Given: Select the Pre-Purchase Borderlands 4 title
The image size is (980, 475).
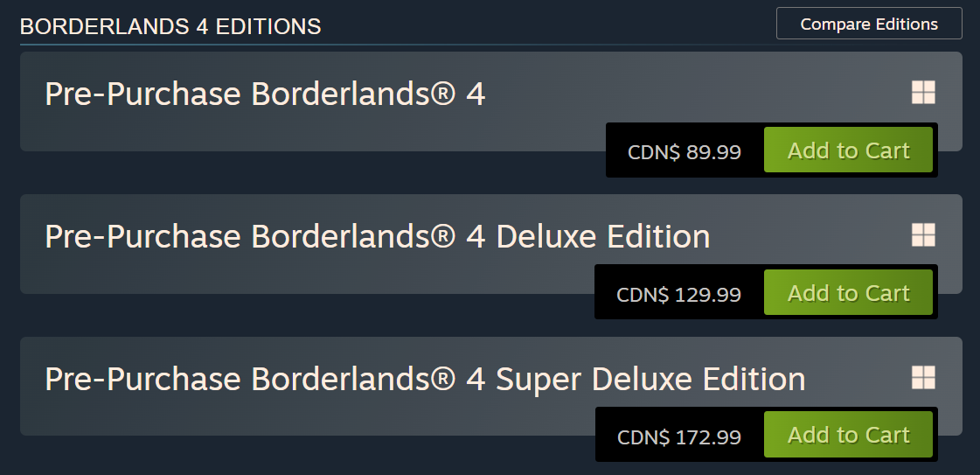Looking at the screenshot, I should tap(265, 94).
